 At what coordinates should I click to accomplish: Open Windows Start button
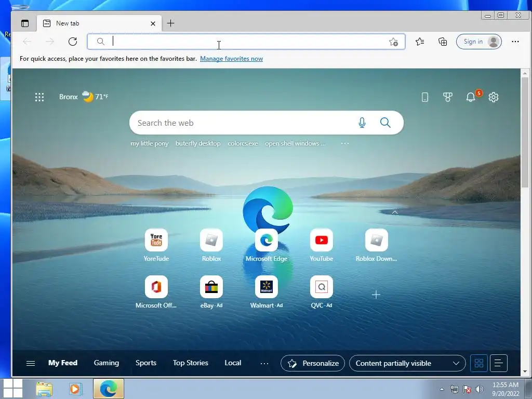(x=12, y=389)
